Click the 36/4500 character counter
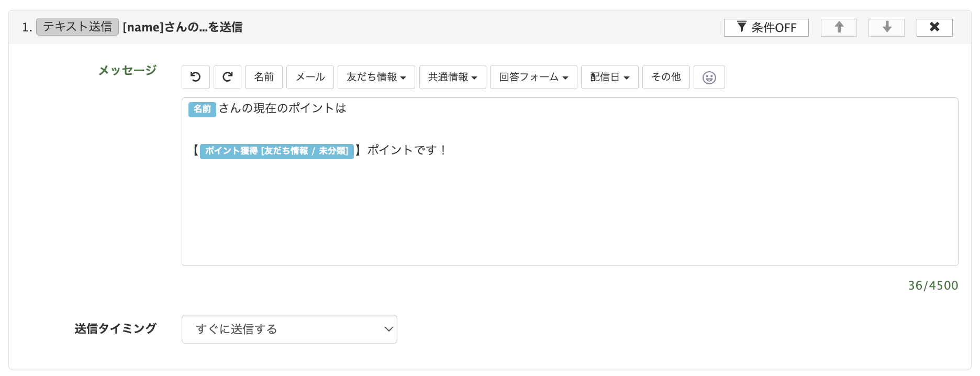This screenshot has height=376, width=980. pyautogui.click(x=933, y=285)
